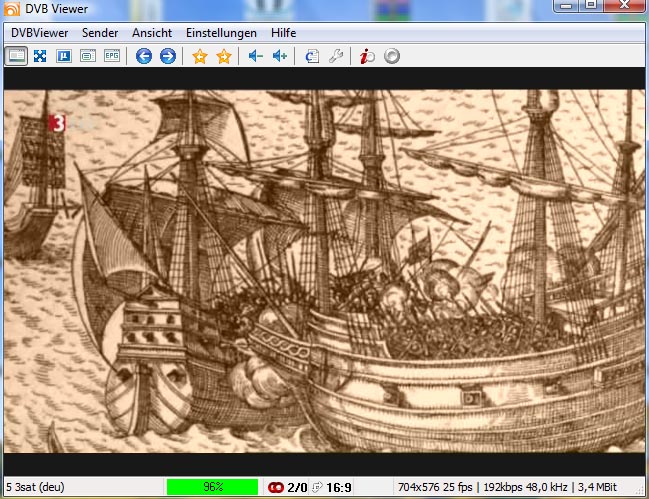The image size is (649, 499).
Task: Expand the Ansicht menu
Action: [x=152, y=33]
